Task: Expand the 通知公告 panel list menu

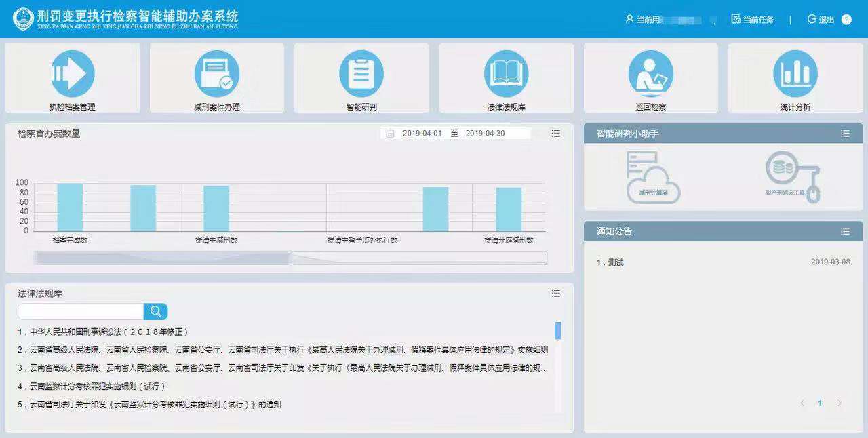Action: tap(845, 231)
